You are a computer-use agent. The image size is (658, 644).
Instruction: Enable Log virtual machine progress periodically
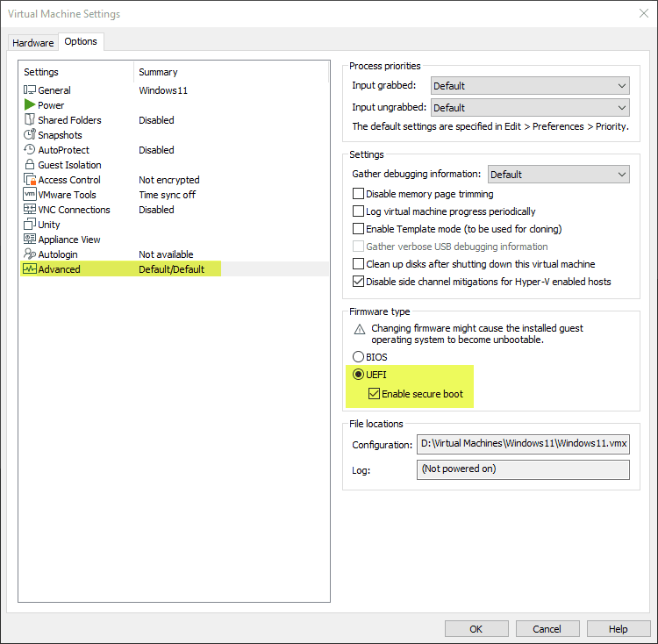pos(358,211)
